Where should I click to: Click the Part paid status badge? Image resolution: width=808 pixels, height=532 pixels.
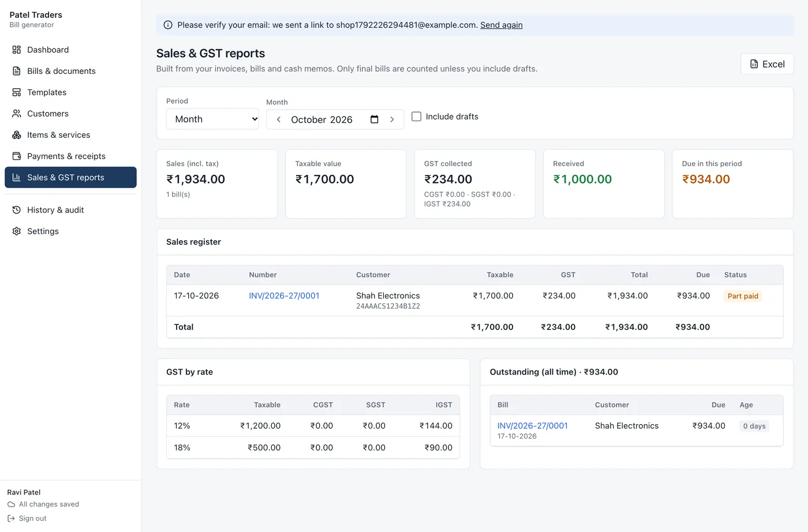point(743,296)
